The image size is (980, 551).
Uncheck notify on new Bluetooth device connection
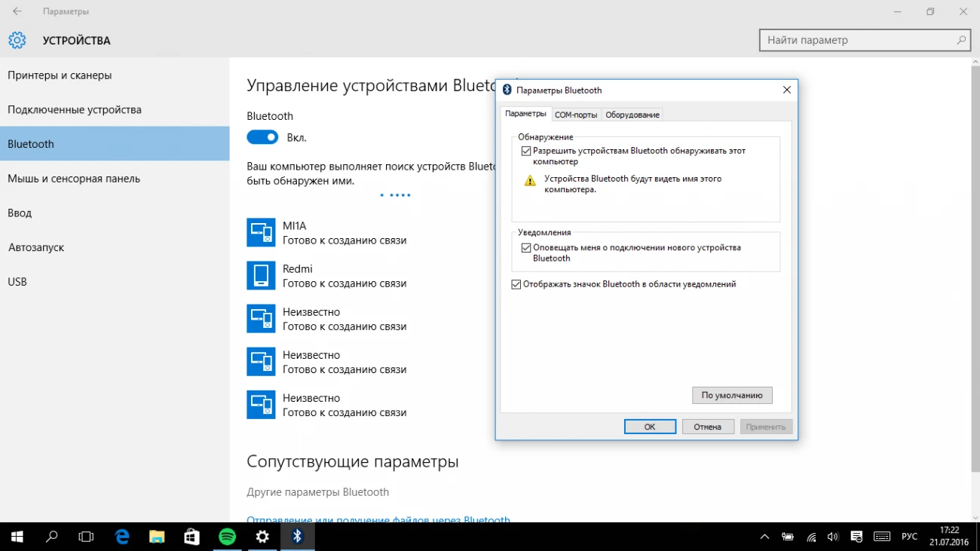pyautogui.click(x=525, y=247)
